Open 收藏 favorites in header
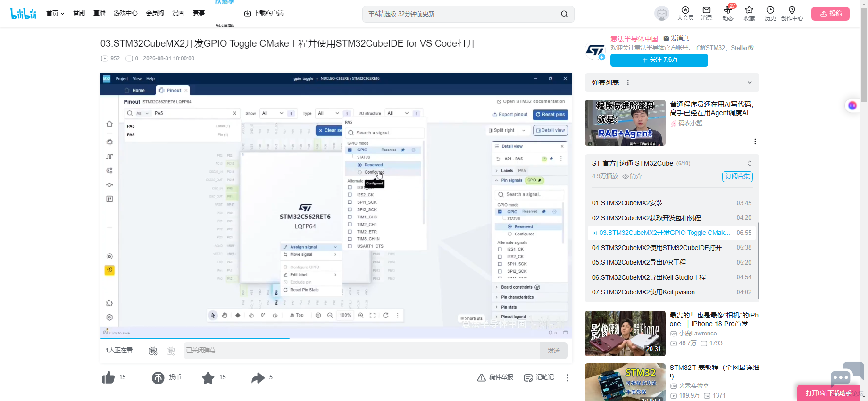The height and width of the screenshot is (401, 868). coord(749,13)
